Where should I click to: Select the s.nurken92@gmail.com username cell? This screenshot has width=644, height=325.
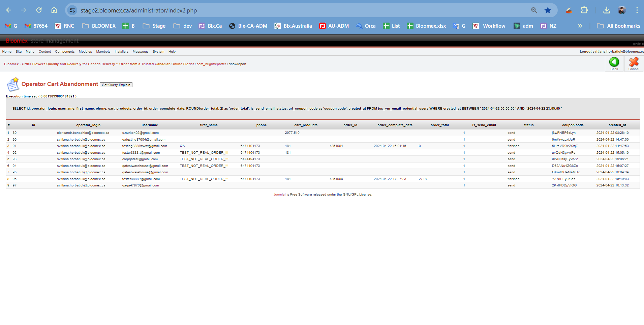(141, 133)
